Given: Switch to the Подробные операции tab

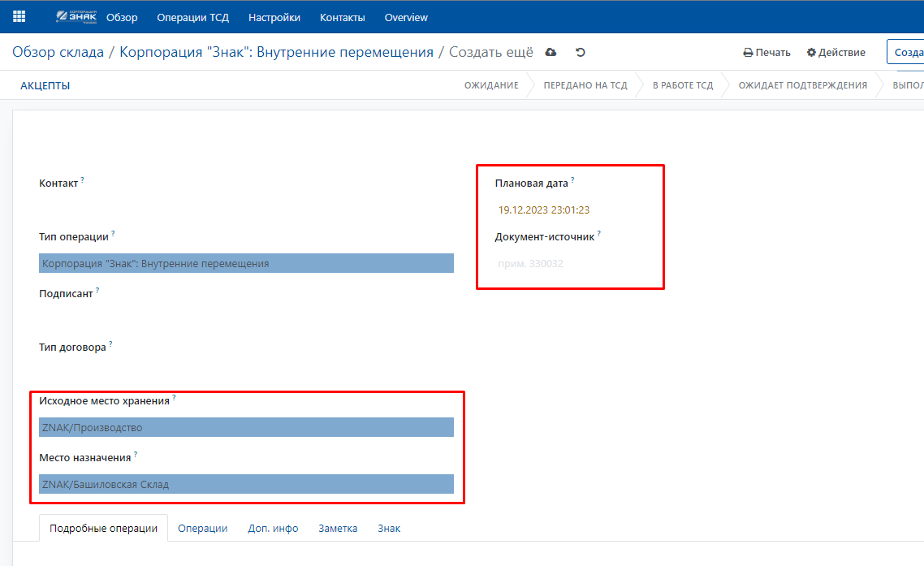Looking at the screenshot, I should pos(103,529).
